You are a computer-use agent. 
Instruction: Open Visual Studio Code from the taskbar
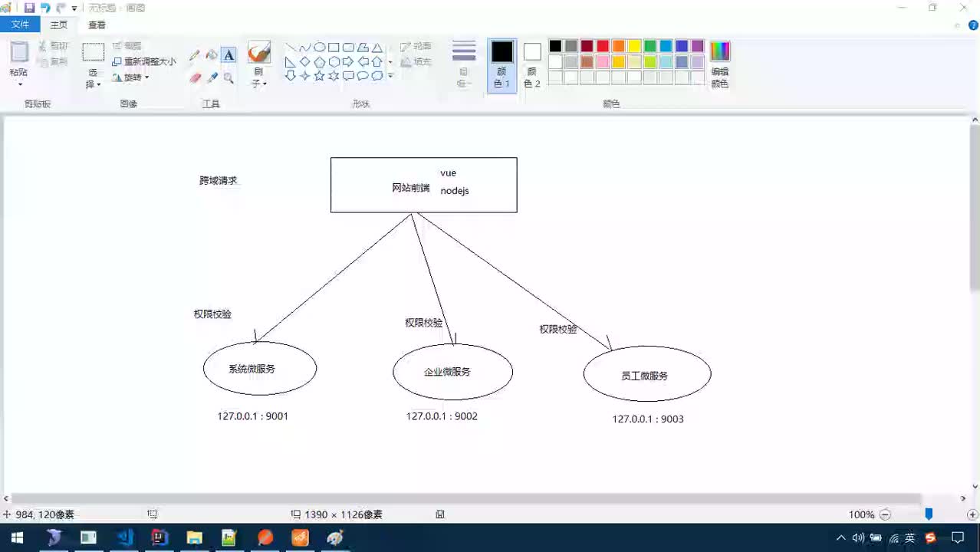click(124, 537)
